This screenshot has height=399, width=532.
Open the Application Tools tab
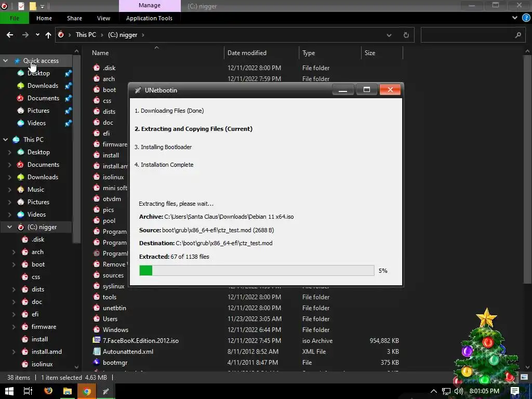[x=149, y=18]
